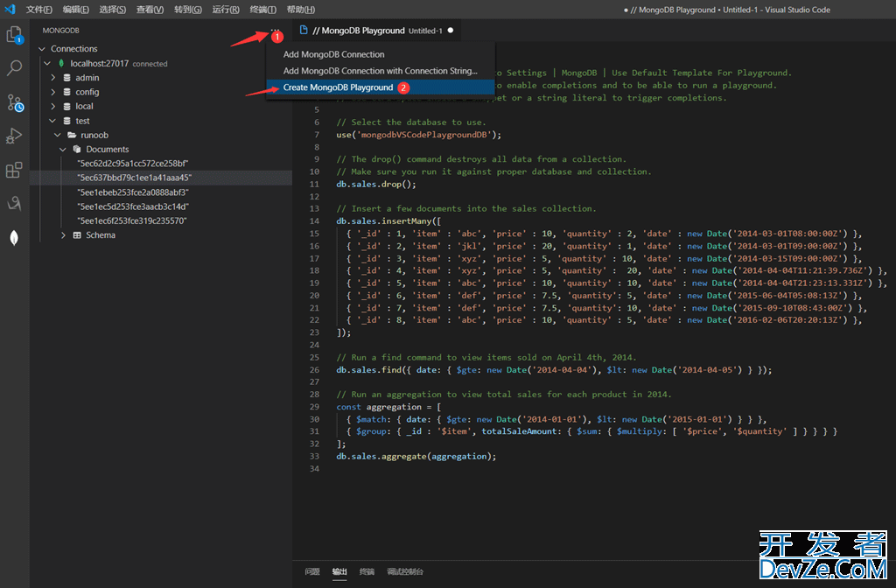Click line number 26 in the gutter

[x=314, y=370]
